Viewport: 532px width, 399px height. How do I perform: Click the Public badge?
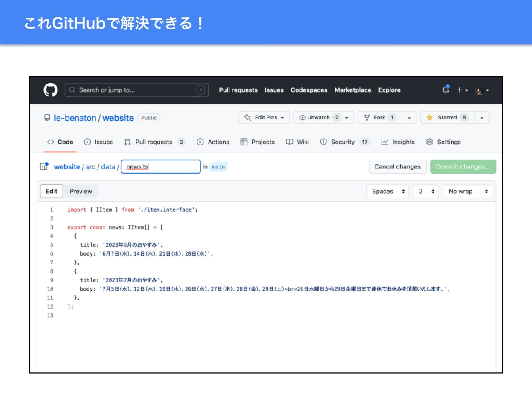tap(149, 118)
